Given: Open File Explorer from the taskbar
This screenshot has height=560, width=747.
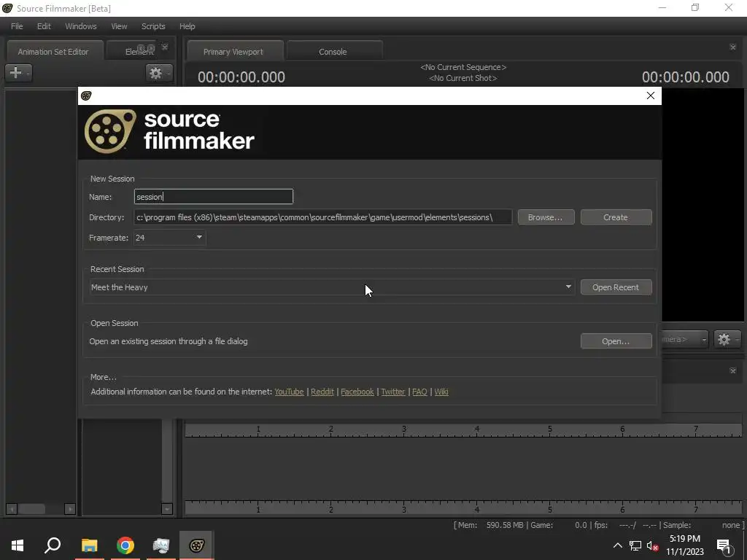Looking at the screenshot, I should [x=89, y=545].
